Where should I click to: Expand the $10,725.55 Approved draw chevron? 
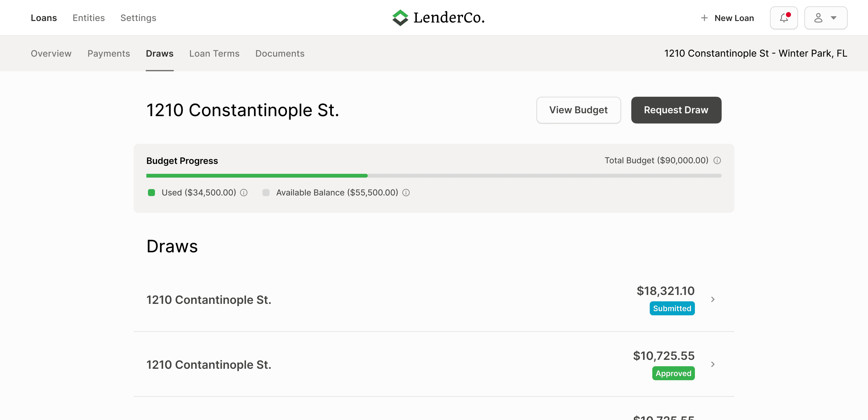pyautogui.click(x=713, y=364)
